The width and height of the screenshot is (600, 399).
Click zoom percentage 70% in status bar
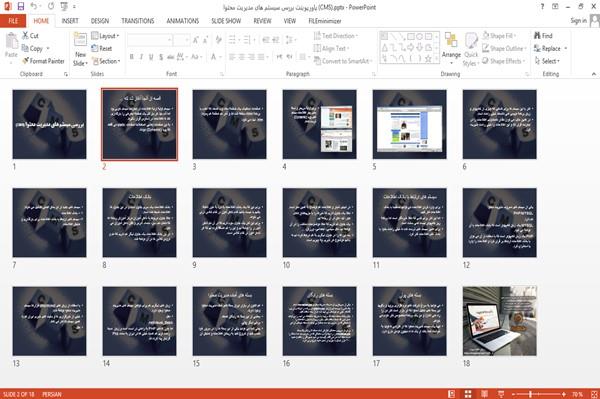[577, 394]
